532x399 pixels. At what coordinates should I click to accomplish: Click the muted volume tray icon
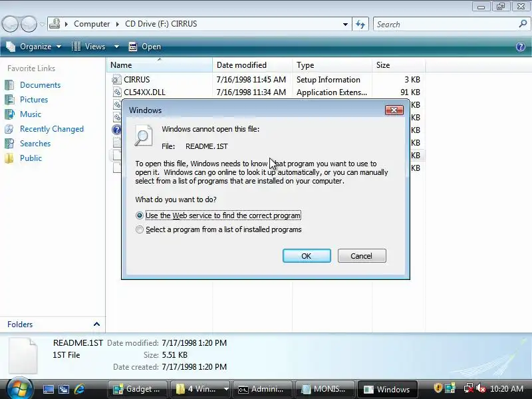481,388
